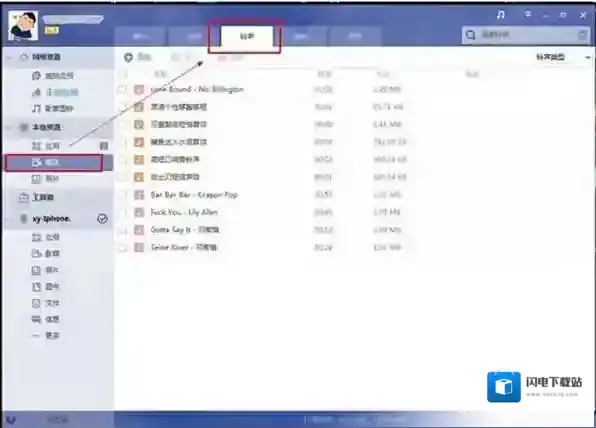Check the box for 'Gotta Say It' song

[123, 230]
